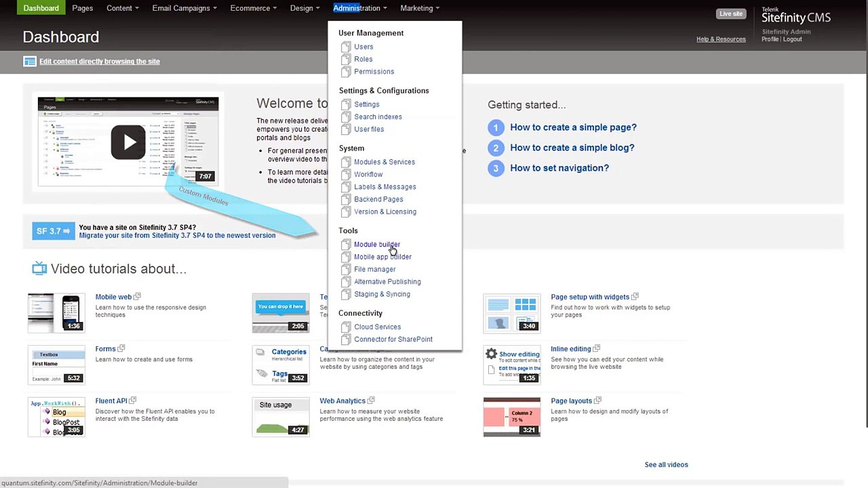Click the page icon beside Mobile app builder
Screen dimensions: 868x488
point(346,257)
